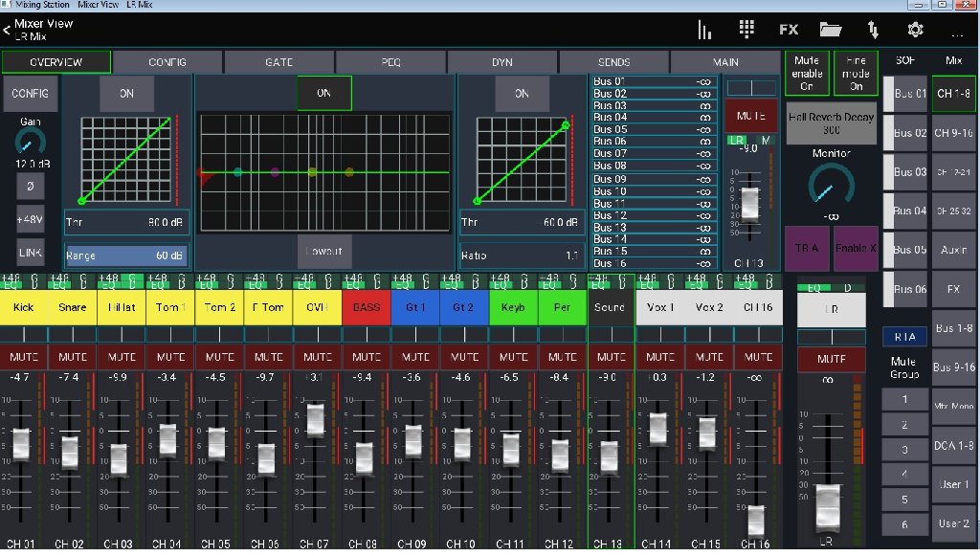Go back using the Mixer View arrow
Screen dimensions: 980x556
point(8,31)
